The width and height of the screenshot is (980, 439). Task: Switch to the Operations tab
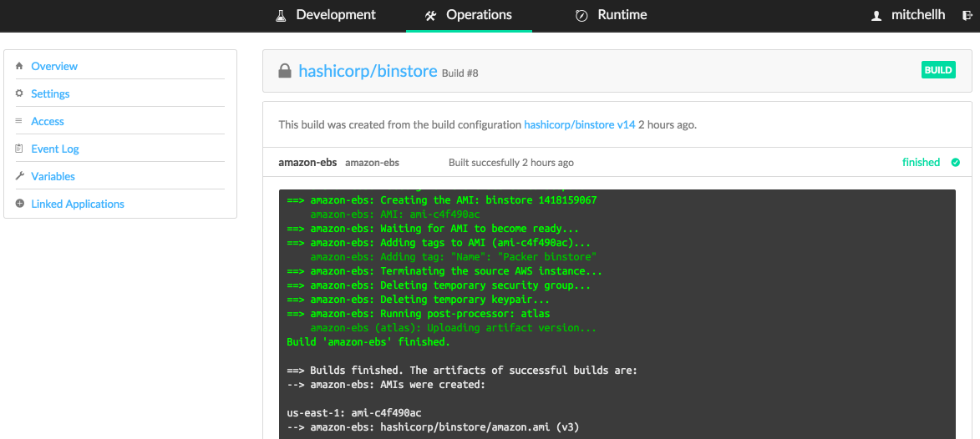pos(479,15)
